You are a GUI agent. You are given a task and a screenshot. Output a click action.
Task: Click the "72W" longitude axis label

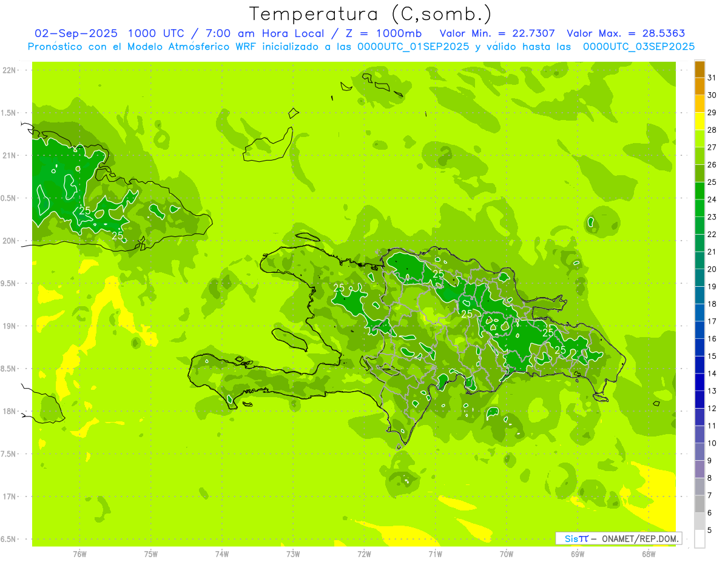pos(364,554)
